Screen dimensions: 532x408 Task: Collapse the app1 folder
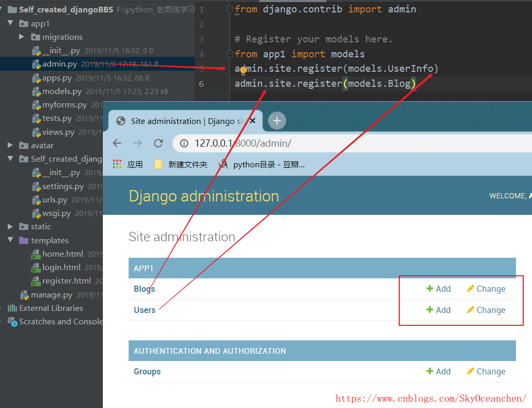click(x=10, y=23)
